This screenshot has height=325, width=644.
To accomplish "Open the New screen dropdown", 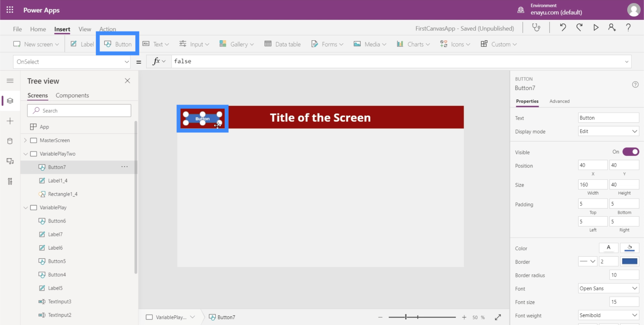I will coord(36,44).
